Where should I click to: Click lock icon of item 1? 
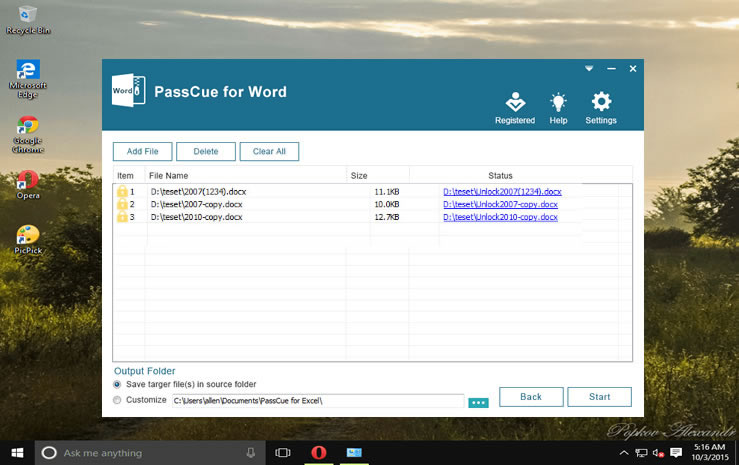(122, 191)
